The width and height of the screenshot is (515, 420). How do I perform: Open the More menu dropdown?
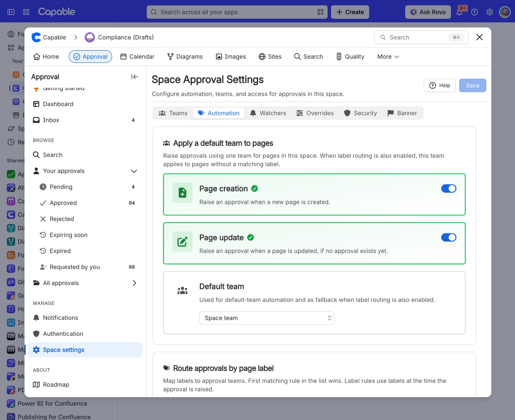(x=388, y=57)
